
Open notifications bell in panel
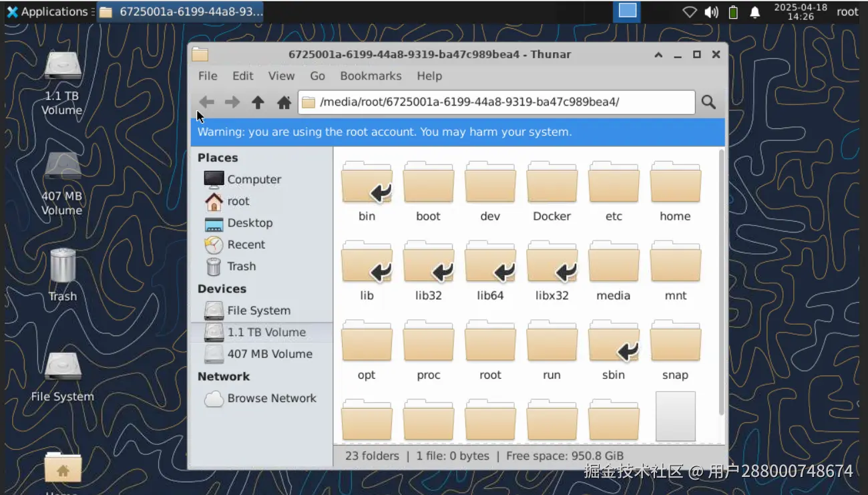(755, 12)
